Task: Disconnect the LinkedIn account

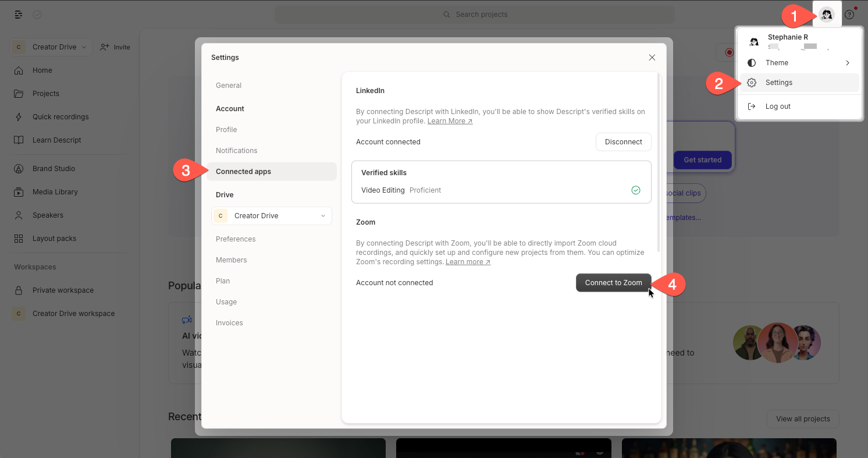Action: (x=623, y=141)
